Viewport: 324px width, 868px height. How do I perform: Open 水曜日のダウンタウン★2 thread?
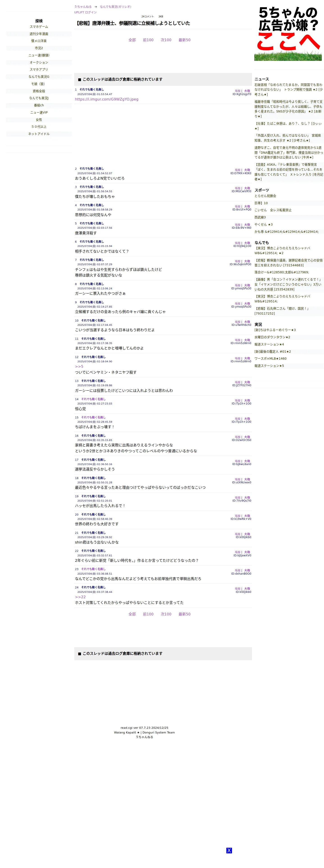(x=272, y=337)
